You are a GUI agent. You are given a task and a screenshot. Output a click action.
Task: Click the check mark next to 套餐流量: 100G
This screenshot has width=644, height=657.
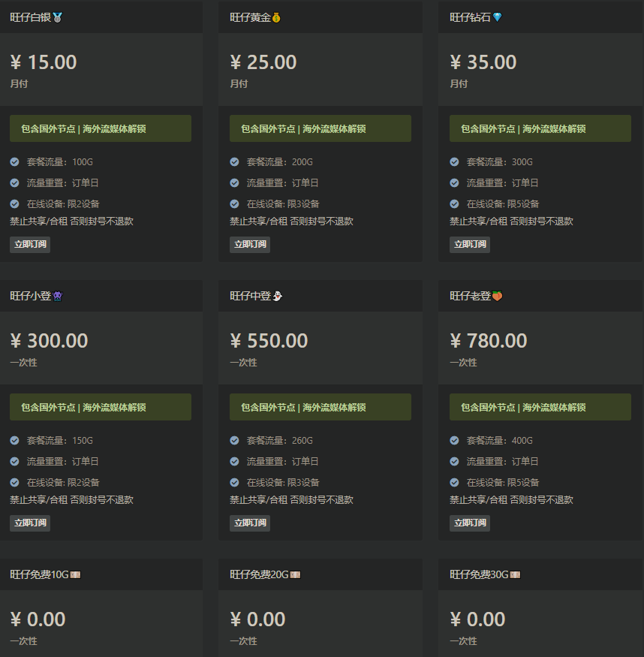tap(15, 161)
